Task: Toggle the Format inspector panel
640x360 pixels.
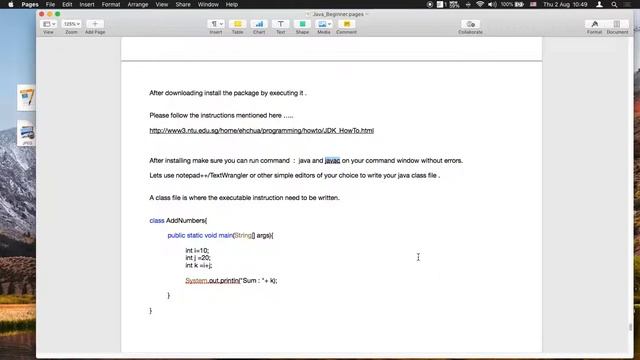Action: (x=594, y=24)
